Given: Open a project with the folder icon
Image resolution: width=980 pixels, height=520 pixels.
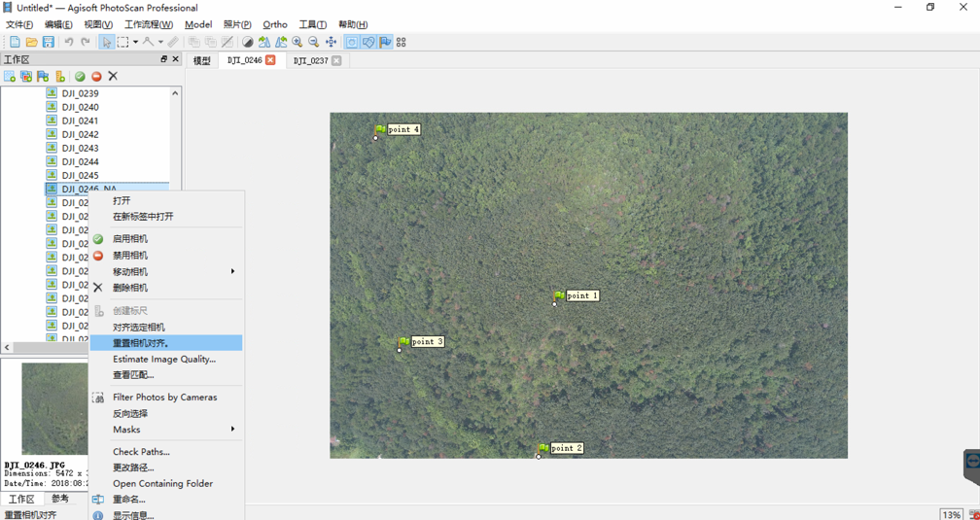Looking at the screenshot, I should (x=31, y=42).
